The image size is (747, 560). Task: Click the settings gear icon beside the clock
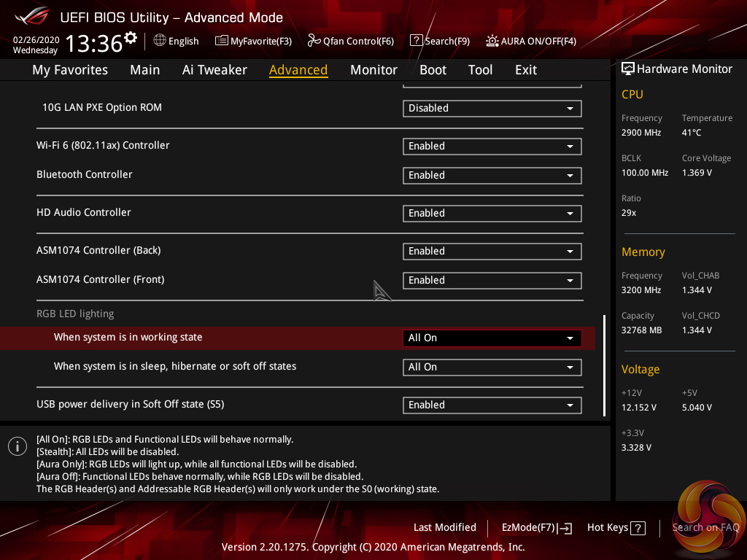(x=131, y=37)
